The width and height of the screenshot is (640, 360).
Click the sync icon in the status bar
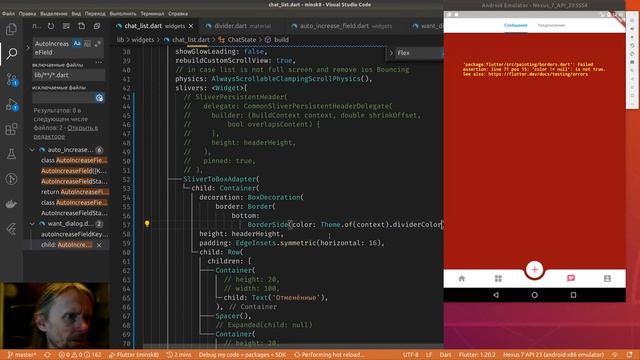click(x=48, y=355)
